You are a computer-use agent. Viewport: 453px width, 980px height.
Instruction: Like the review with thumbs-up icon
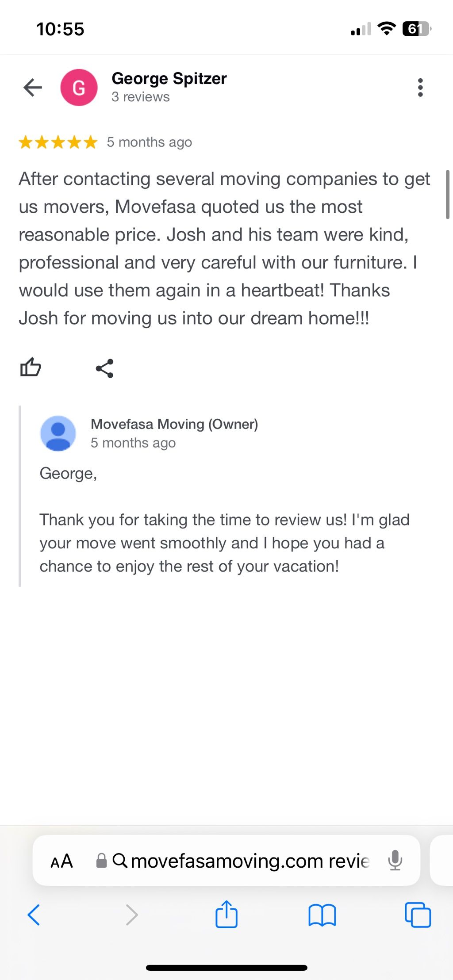(x=31, y=367)
